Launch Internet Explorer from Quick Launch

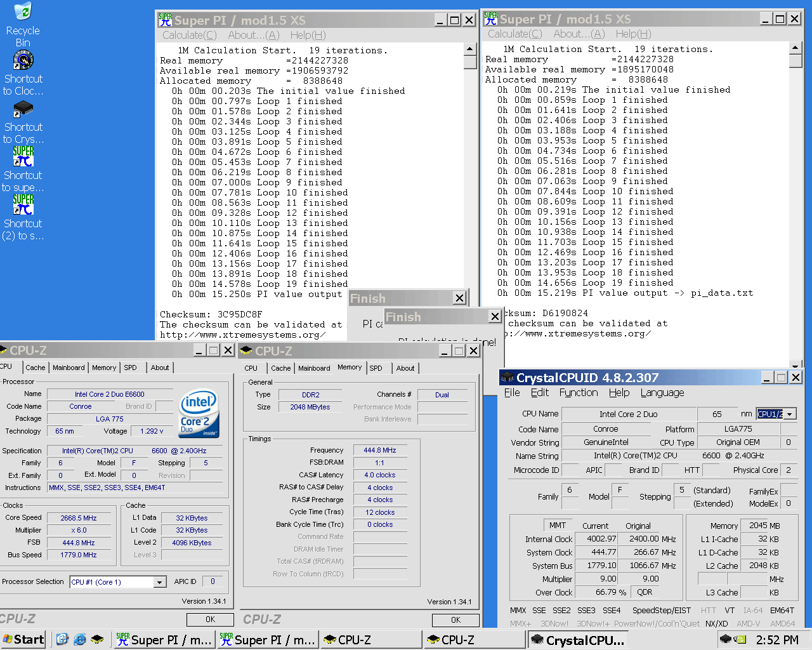click(79, 639)
